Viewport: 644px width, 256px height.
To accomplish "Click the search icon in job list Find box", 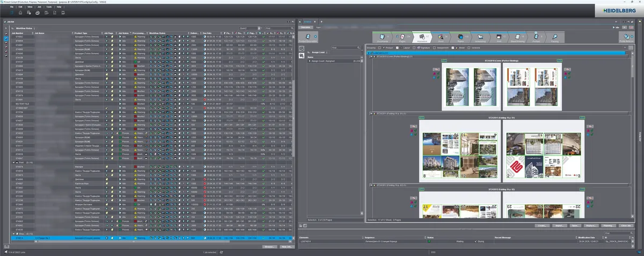I will point(292,28).
